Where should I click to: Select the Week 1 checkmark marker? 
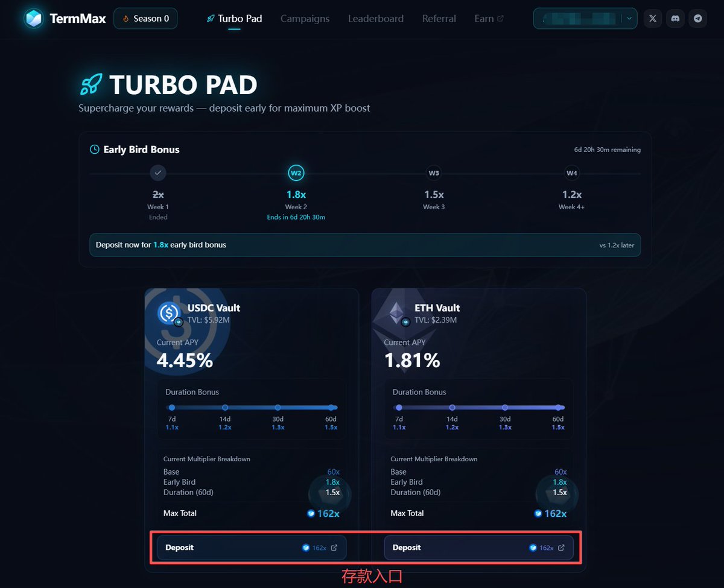(x=158, y=173)
